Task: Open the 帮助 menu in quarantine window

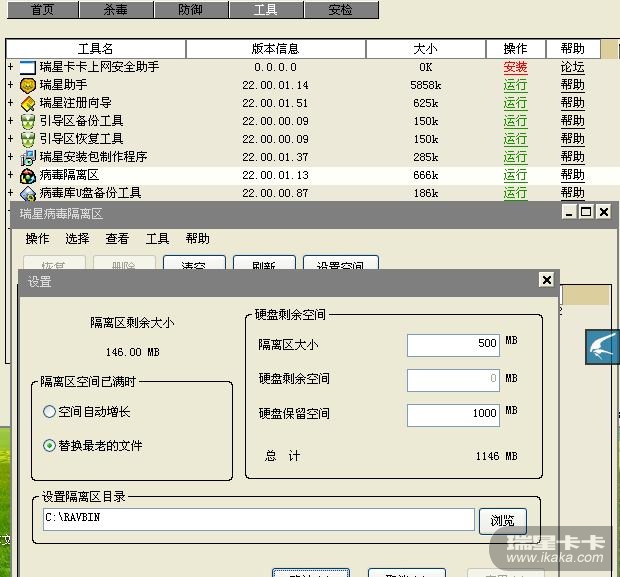Action: click(x=198, y=238)
